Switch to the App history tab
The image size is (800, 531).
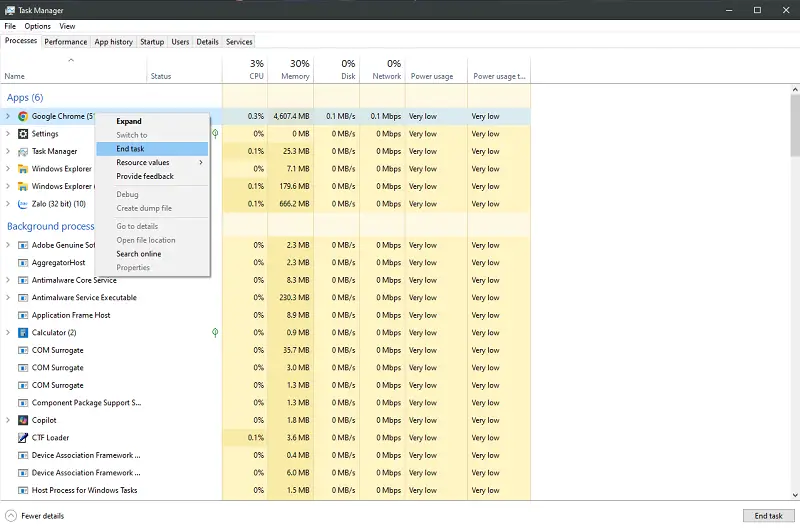click(x=113, y=42)
